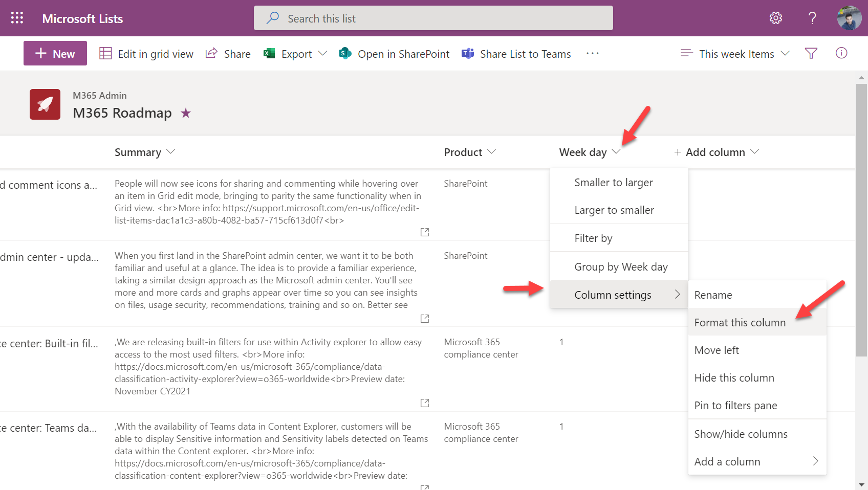Enable Pin to filters pane
This screenshot has width=868, height=490.
[x=735, y=405]
